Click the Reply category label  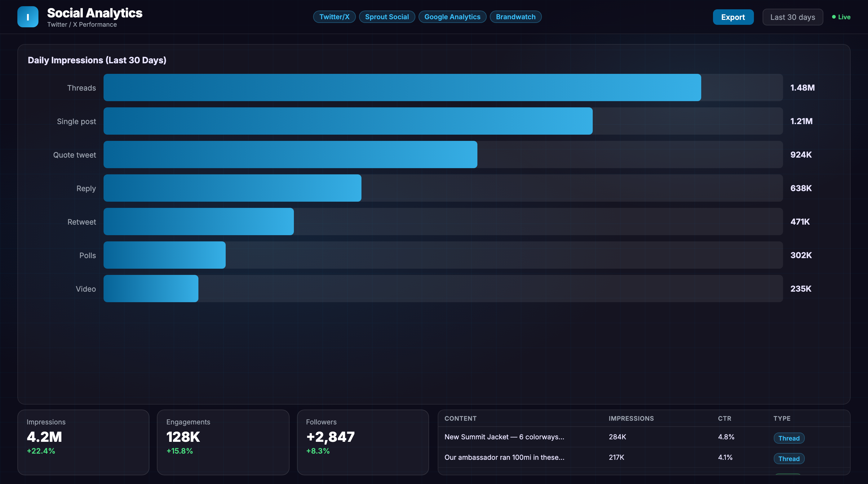[86, 189]
